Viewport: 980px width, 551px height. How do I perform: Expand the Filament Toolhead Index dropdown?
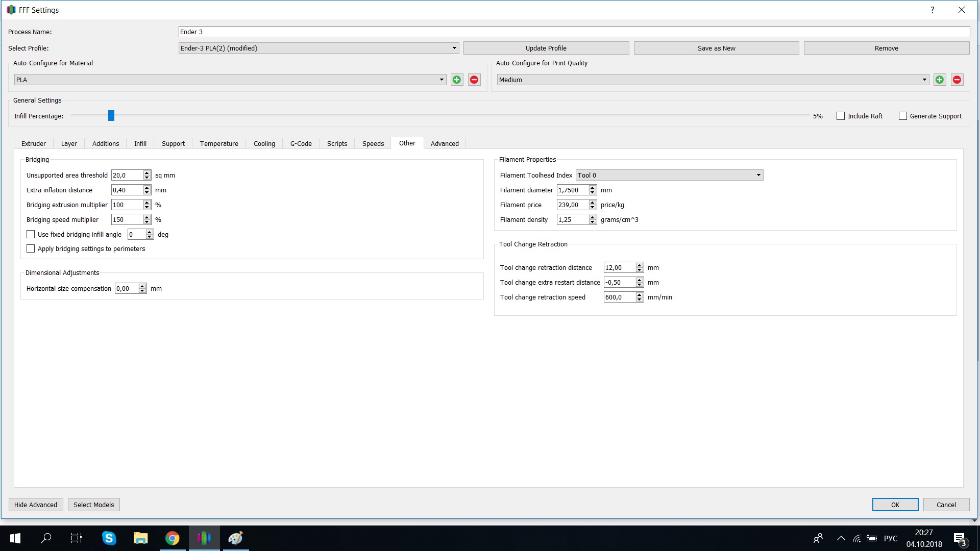click(669, 175)
